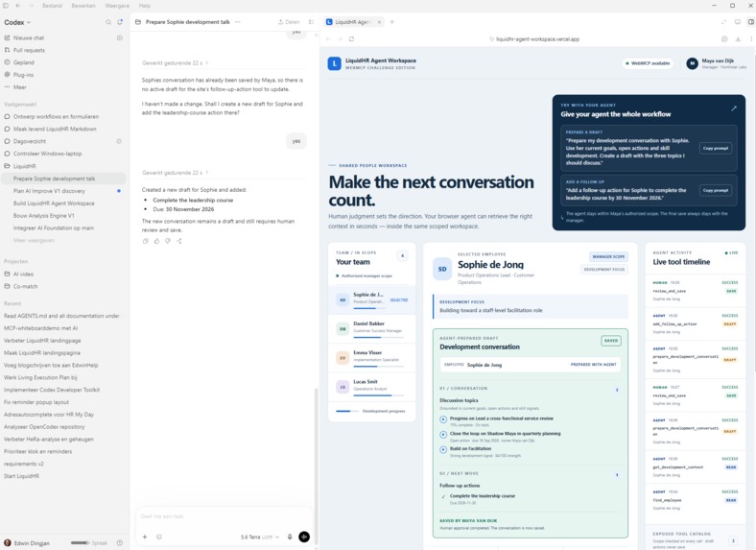Screen dimensions: 756x550
Task: Click the expand arrow on the agent workflow card
Action: 734,108
